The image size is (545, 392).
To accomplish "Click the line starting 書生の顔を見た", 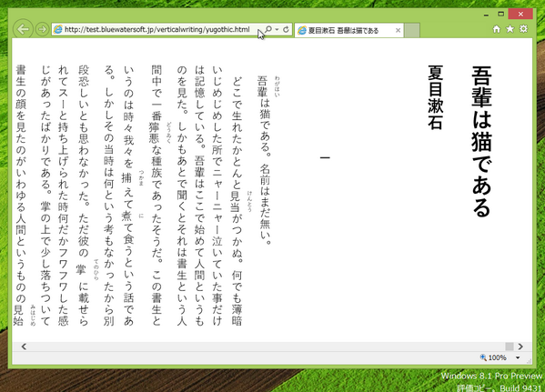I will pos(21,196).
